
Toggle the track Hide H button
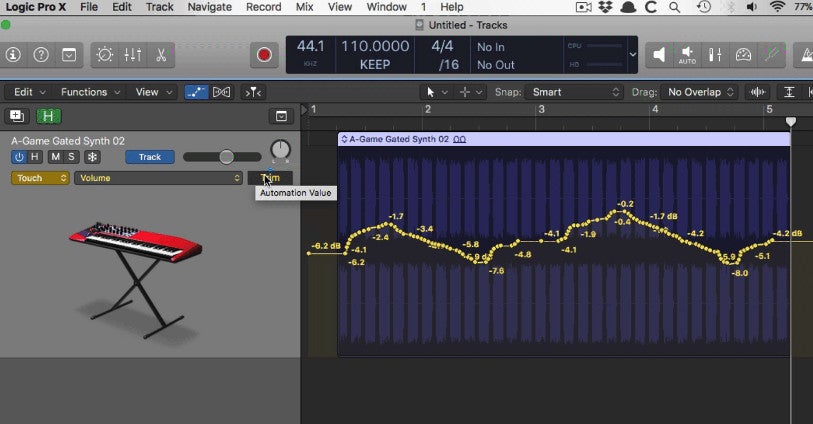35,157
